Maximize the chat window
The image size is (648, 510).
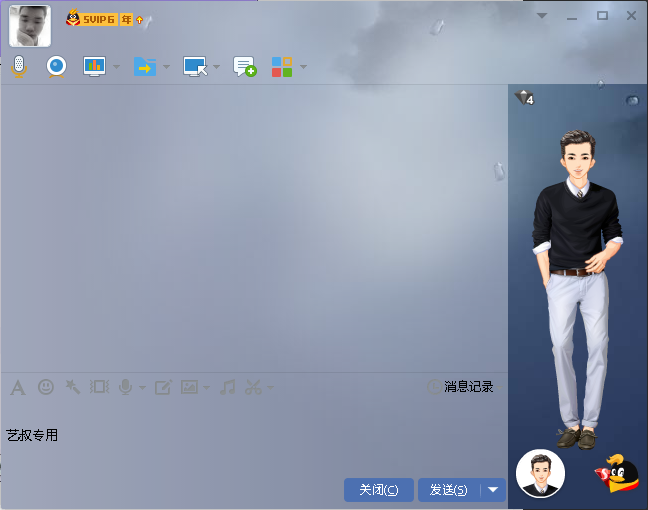click(x=602, y=16)
